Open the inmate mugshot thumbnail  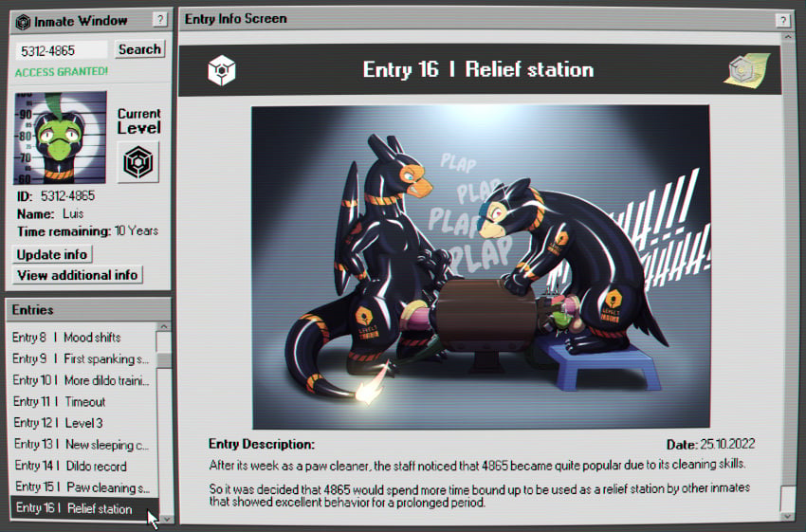60,138
